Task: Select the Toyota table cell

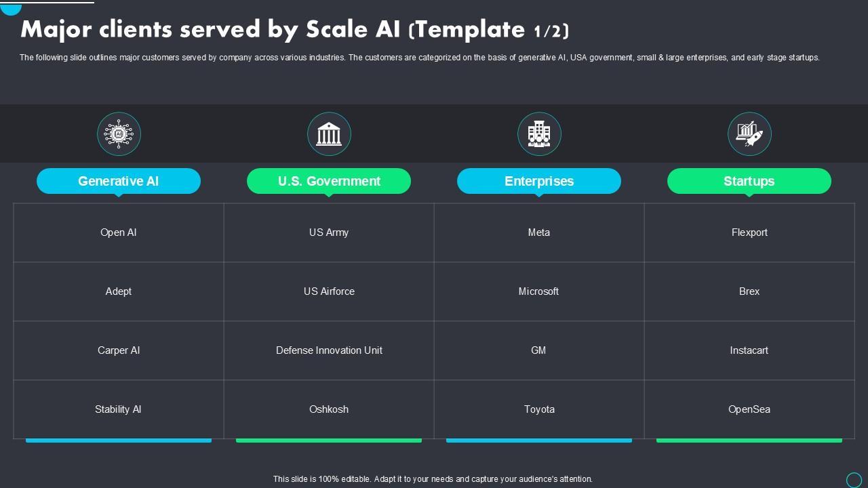Action: coord(539,409)
